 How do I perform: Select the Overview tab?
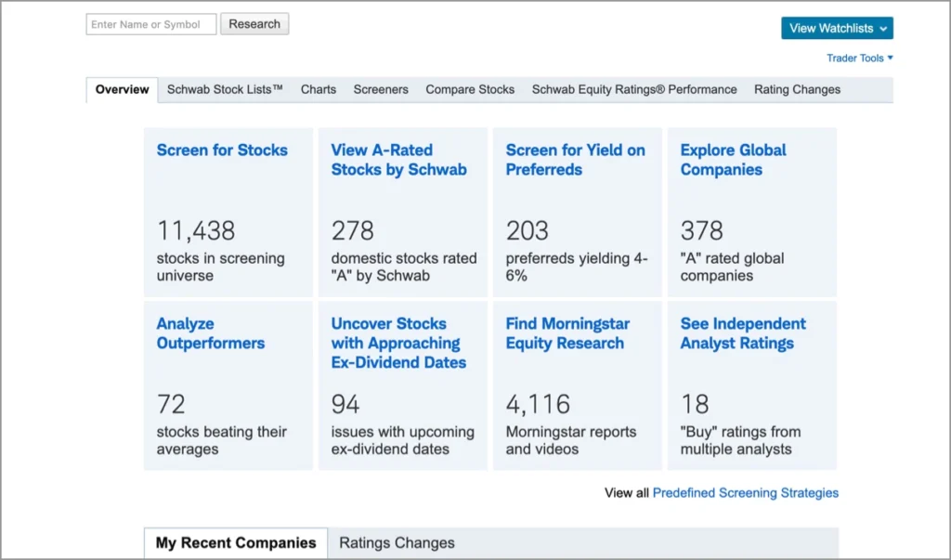point(122,90)
